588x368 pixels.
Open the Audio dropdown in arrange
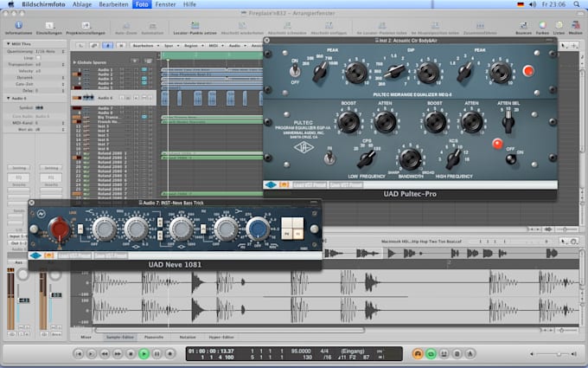[237, 45]
